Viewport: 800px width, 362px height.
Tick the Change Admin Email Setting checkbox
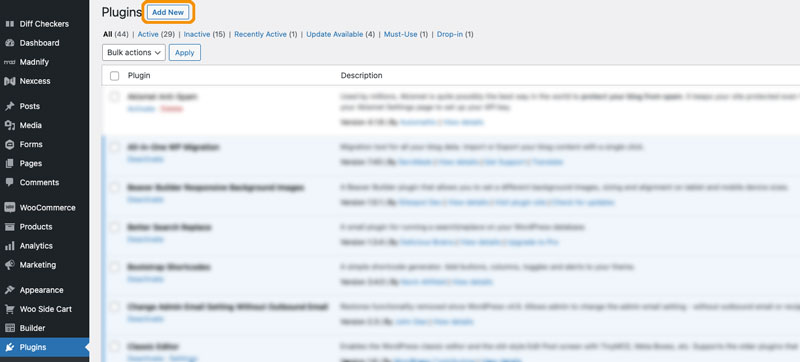tap(115, 307)
